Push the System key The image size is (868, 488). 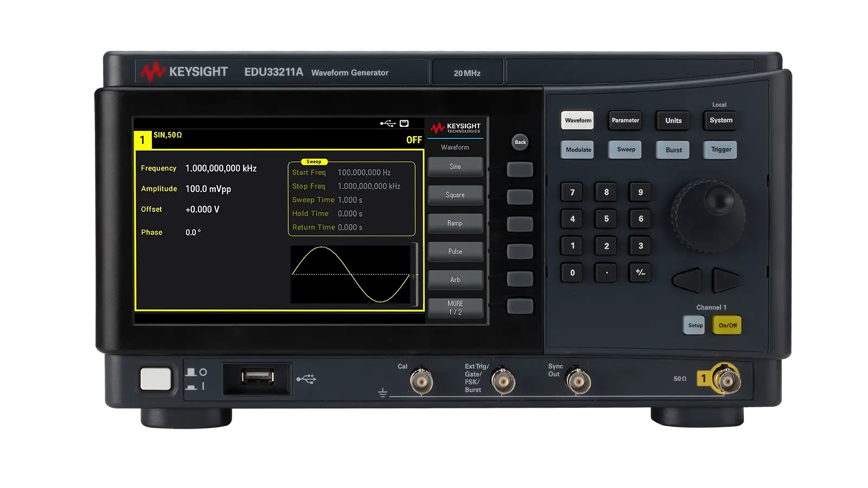(x=721, y=120)
